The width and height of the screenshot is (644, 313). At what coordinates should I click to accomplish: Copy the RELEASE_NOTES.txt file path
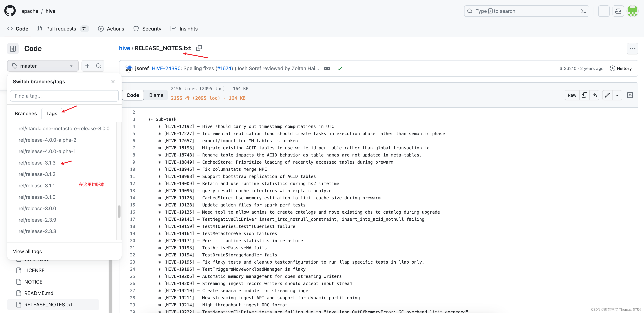pyautogui.click(x=199, y=48)
